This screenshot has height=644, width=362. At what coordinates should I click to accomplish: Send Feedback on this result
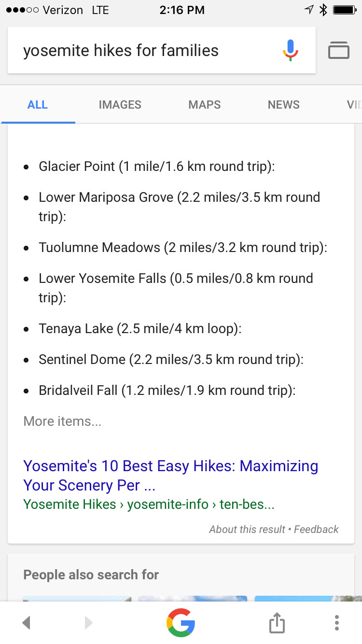[x=316, y=530]
